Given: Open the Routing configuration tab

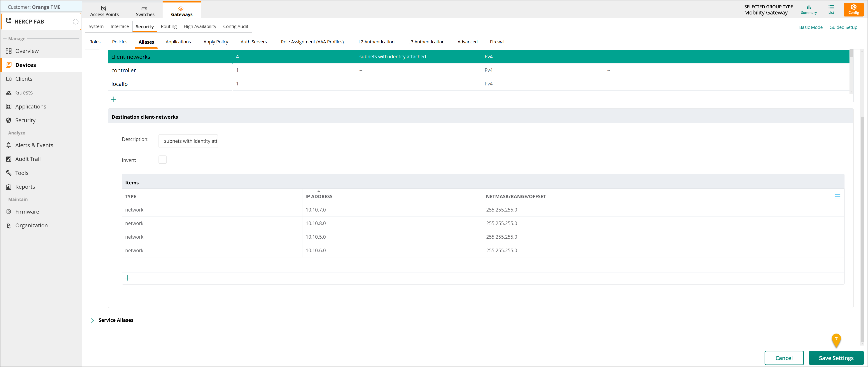Looking at the screenshot, I should pos(168,26).
